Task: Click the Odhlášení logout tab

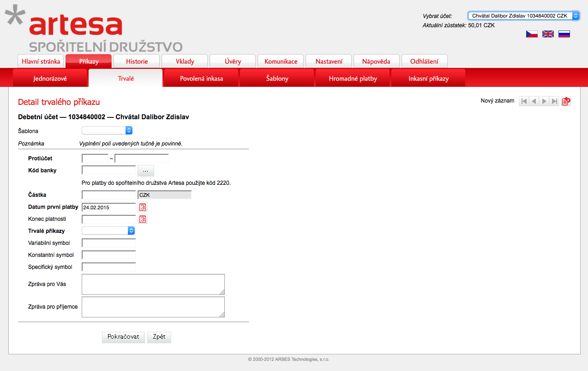Action: click(424, 61)
